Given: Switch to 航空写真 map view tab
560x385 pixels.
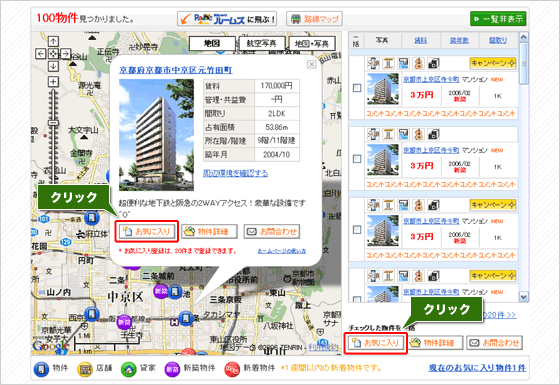Looking at the screenshot, I should (262, 44).
